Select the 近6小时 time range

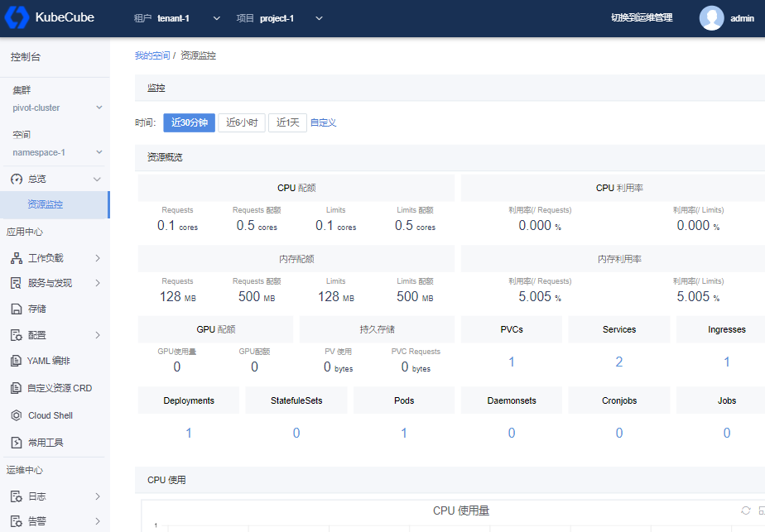242,122
